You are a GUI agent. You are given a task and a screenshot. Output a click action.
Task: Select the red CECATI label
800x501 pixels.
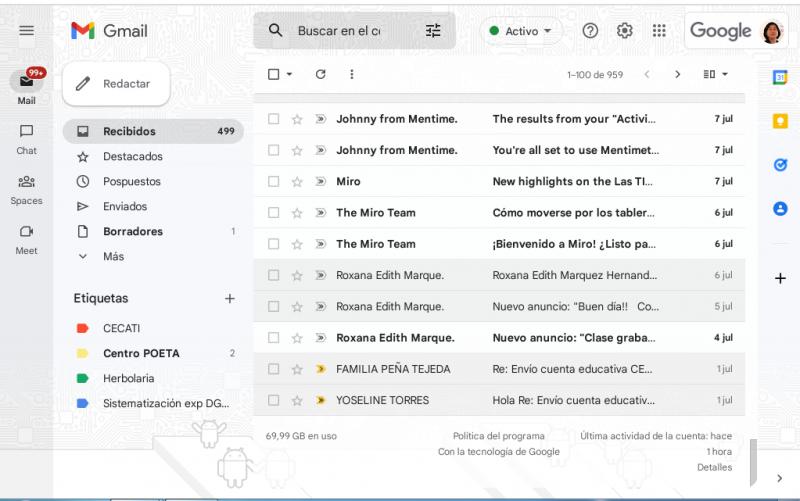click(x=121, y=328)
